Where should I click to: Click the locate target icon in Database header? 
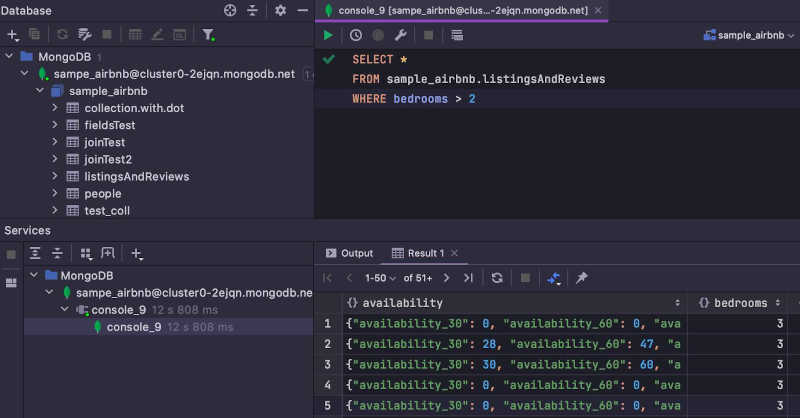point(230,10)
